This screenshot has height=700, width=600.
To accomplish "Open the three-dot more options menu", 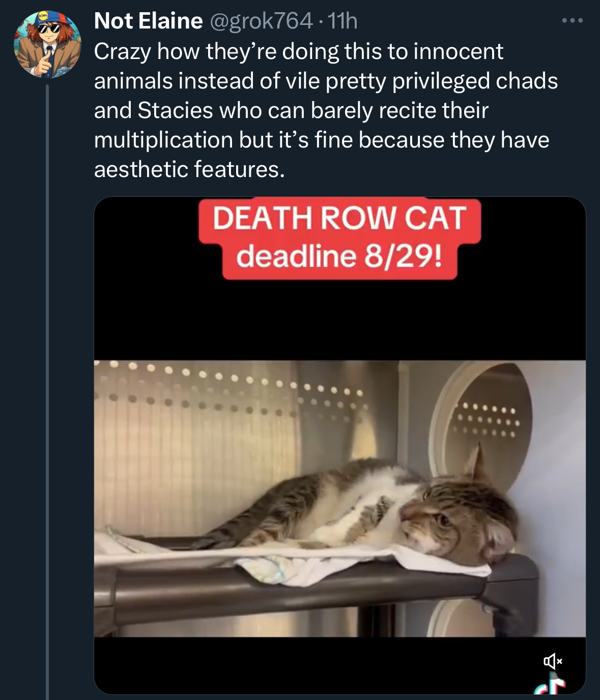I will point(572,21).
